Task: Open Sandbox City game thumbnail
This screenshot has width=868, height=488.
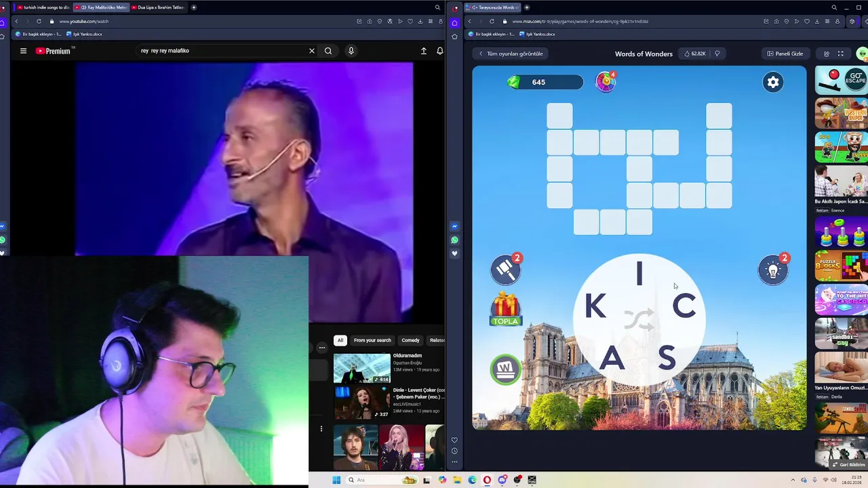Action: point(841,333)
